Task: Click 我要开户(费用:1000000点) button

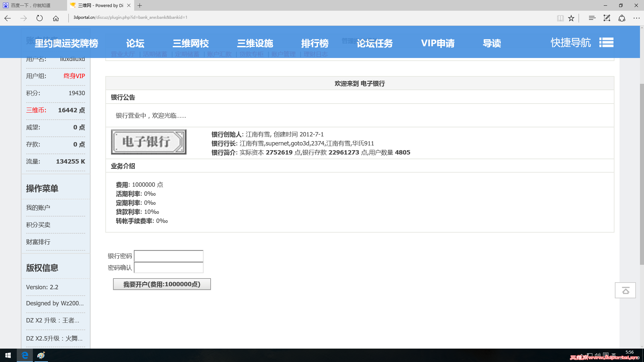Action: click(162, 284)
